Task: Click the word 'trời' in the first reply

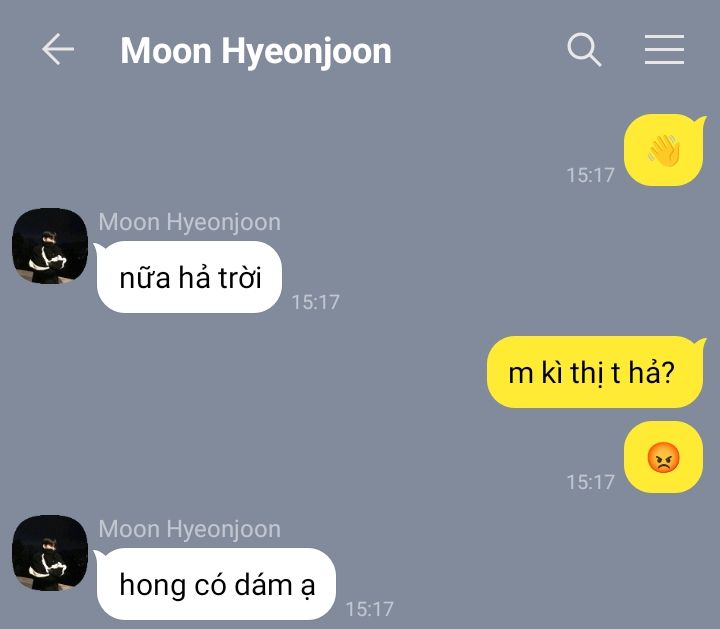Action: (x=240, y=278)
